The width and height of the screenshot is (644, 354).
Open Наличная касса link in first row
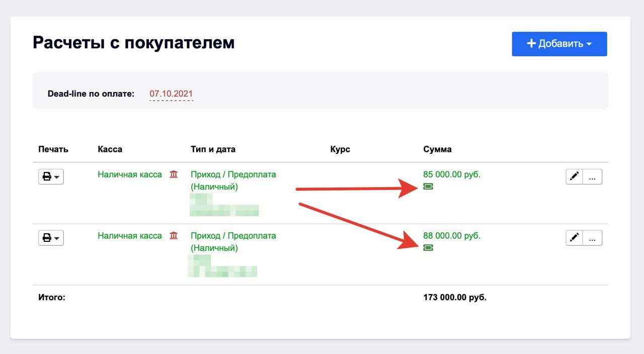130,174
